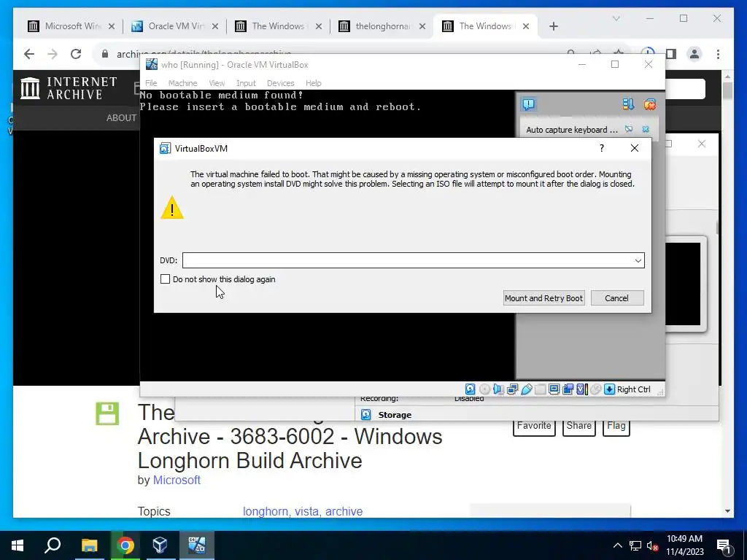This screenshot has height=560, width=747.
Task: Open Chrome three-dot menu
Action: pyautogui.click(x=718, y=54)
